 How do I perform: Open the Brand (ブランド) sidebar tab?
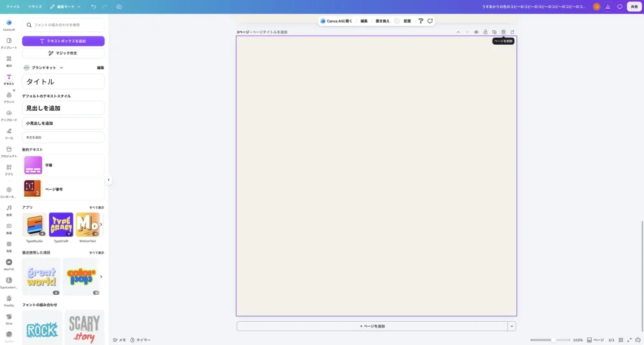click(9, 97)
